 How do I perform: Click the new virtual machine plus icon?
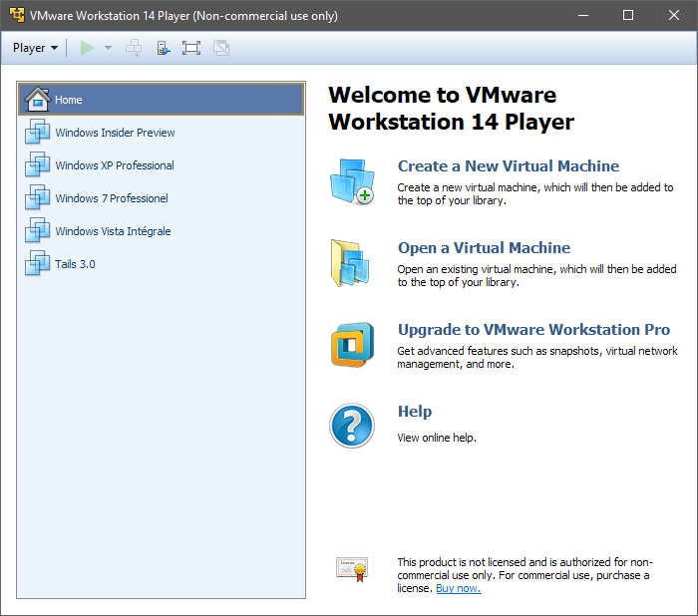[353, 181]
